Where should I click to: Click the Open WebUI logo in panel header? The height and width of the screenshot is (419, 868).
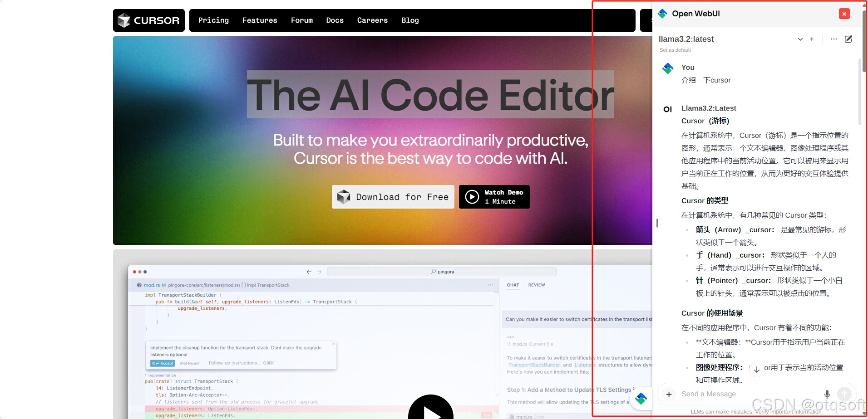pyautogui.click(x=663, y=14)
